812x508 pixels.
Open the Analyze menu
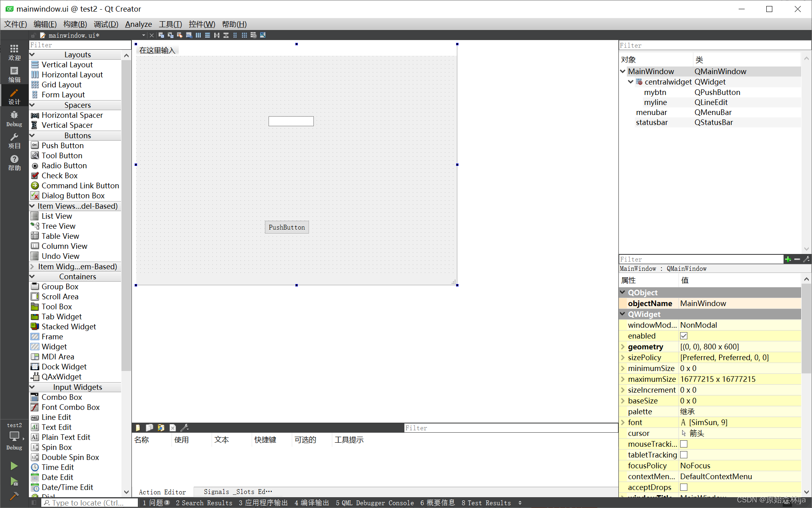coord(138,24)
